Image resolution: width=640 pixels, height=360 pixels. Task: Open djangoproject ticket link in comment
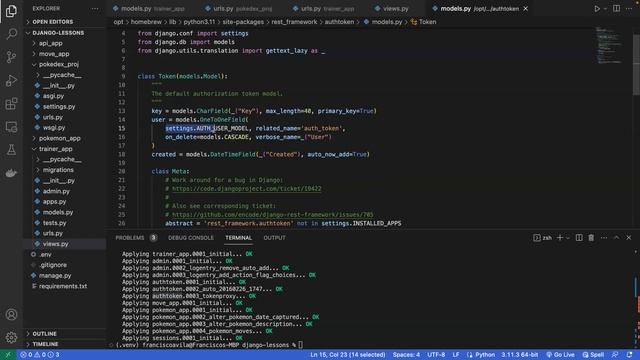coord(247,189)
